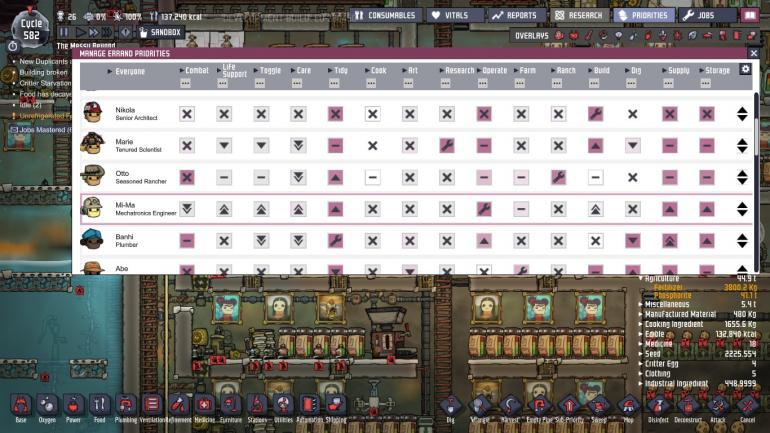The width and height of the screenshot is (770, 433).
Task: Open the Ventilation build category
Action: tap(152, 407)
